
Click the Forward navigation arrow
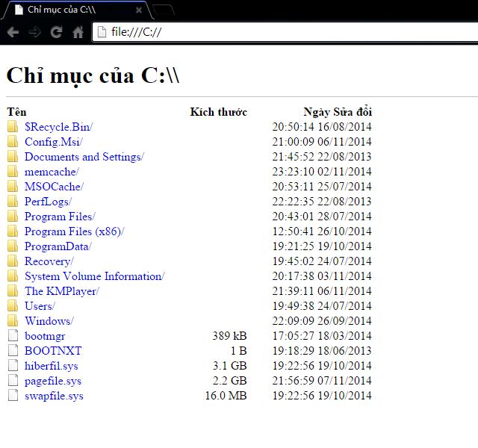[x=34, y=32]
